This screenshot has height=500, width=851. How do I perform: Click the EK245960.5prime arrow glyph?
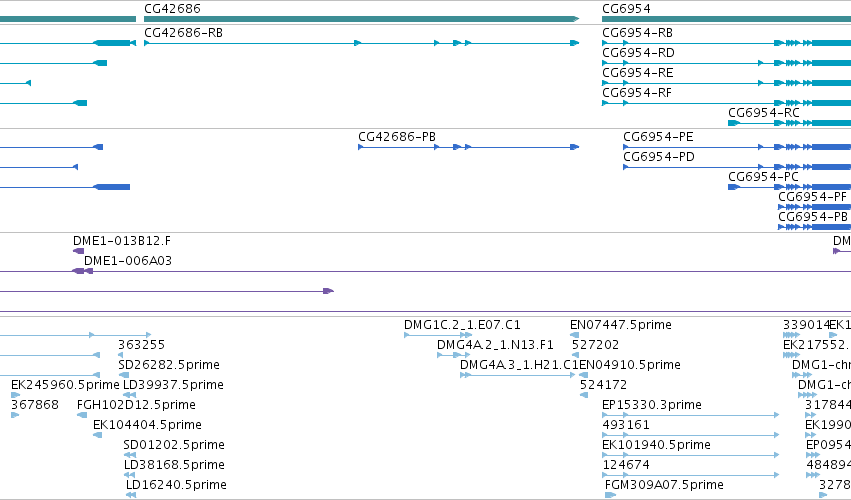pos(15,395)
